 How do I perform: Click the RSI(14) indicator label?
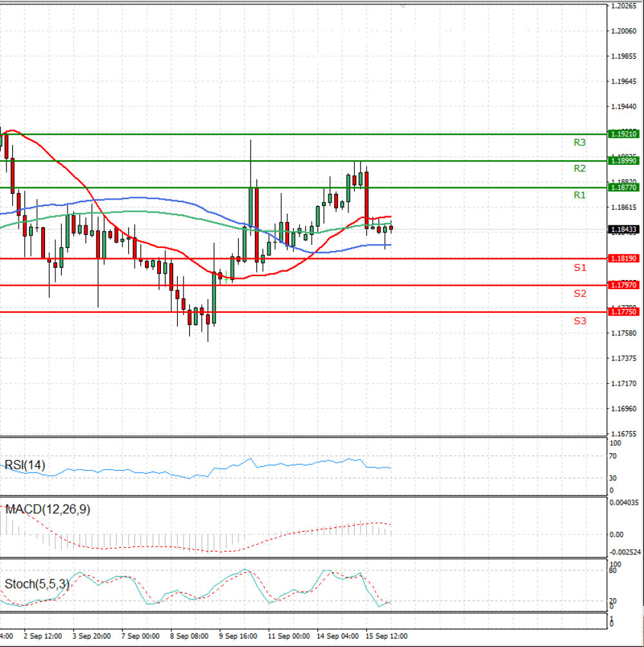(x=24, y=465)
